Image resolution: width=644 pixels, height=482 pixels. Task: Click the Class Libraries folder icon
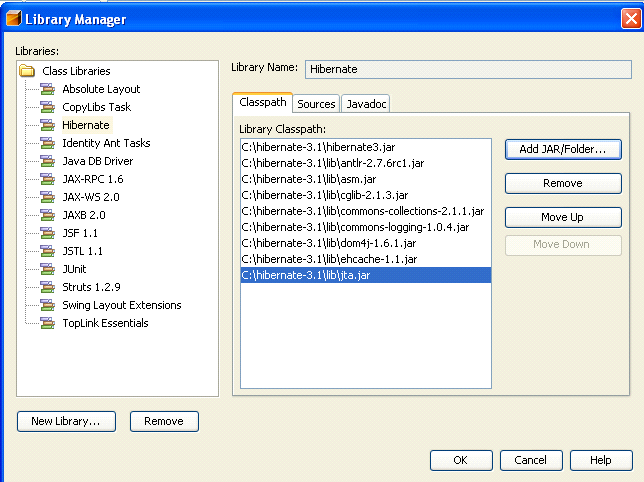click(27, 71)
